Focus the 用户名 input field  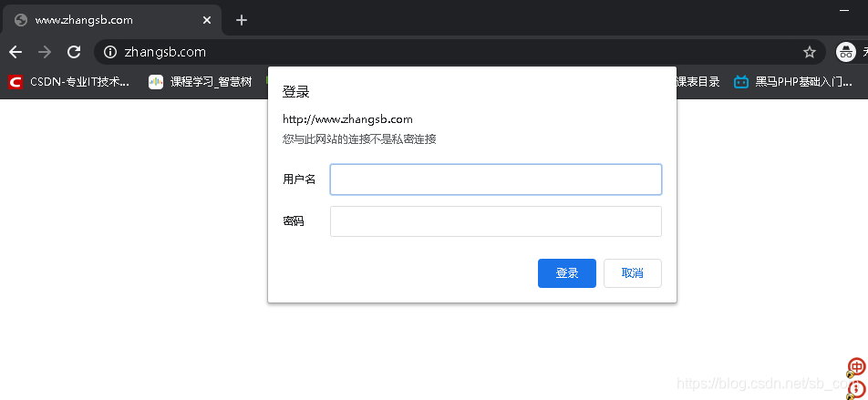[495, 179]
